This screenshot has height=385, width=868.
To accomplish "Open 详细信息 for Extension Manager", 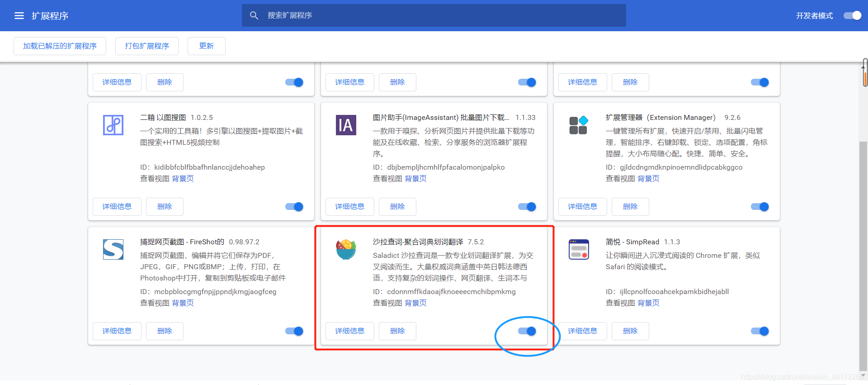I will point(583,207).
